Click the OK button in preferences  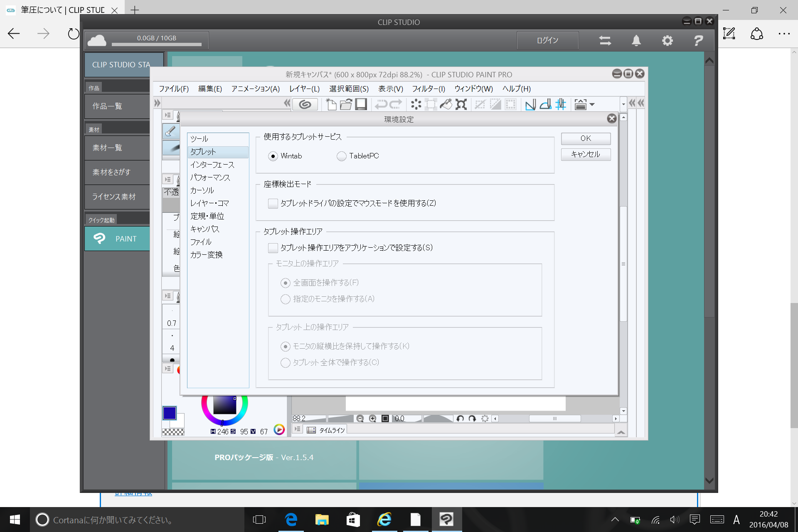(x=585, y=138)
